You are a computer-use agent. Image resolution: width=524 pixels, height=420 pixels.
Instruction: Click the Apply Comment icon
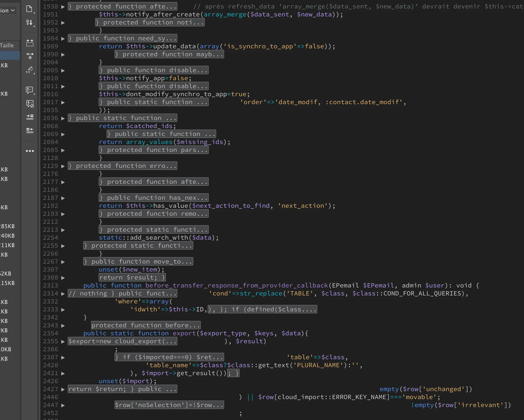tap(30, 90)
